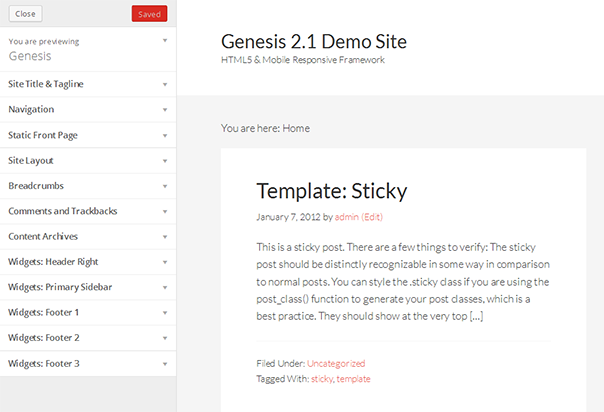
Task: Click the 'Filed Under:' label
Action: pyautogui.click(x=280, y=363)
